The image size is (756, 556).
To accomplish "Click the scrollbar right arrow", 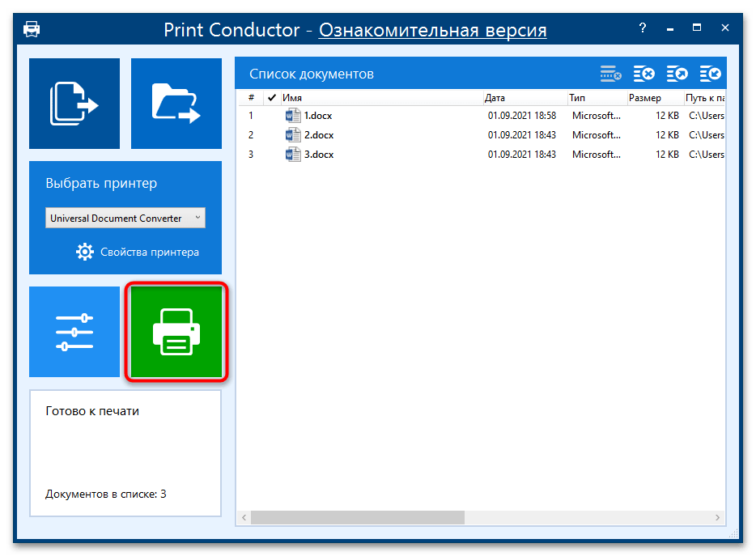I will tap(717, 517).
